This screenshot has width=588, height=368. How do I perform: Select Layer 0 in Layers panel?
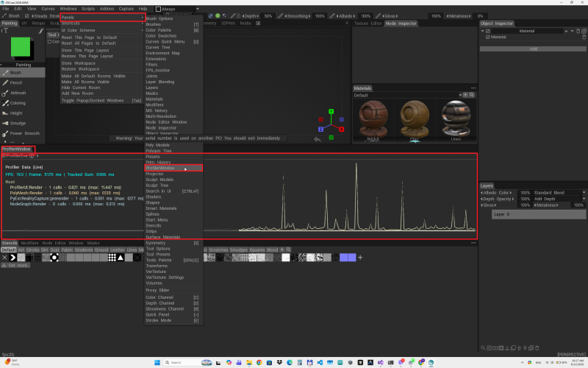(x=539, y=214)
